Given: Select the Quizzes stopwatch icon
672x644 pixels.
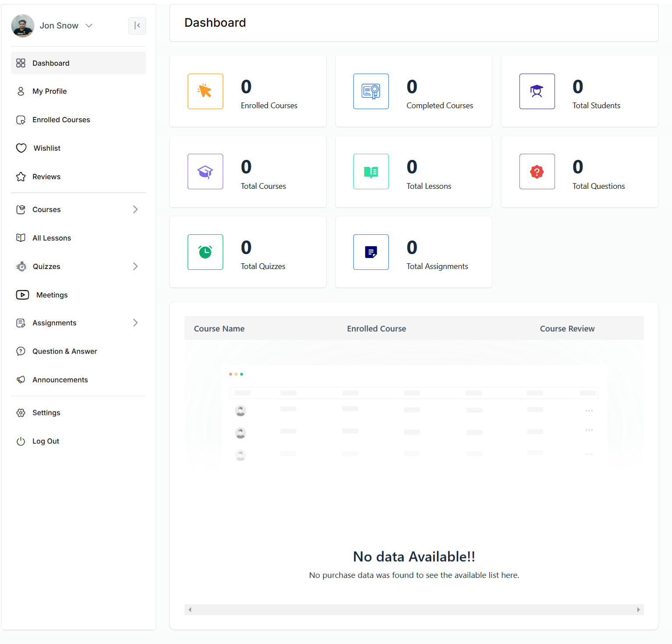Looking at the screenshot, I should tap(21, 266).
